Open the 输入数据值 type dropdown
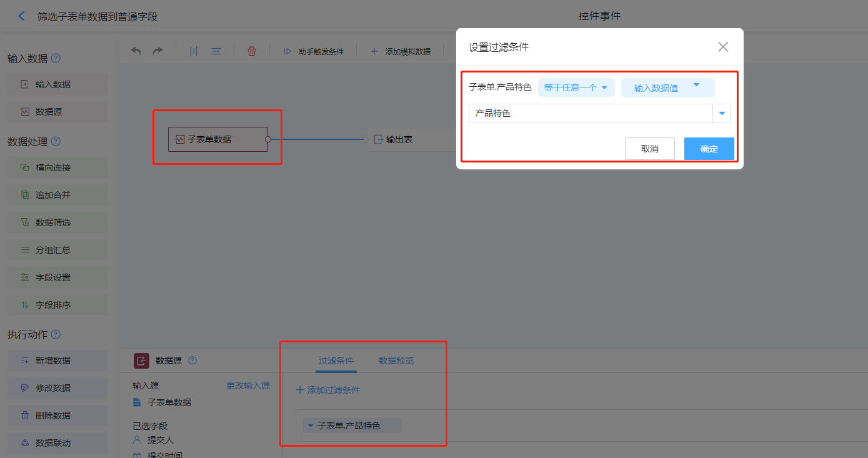 click(x=667, y=88)
